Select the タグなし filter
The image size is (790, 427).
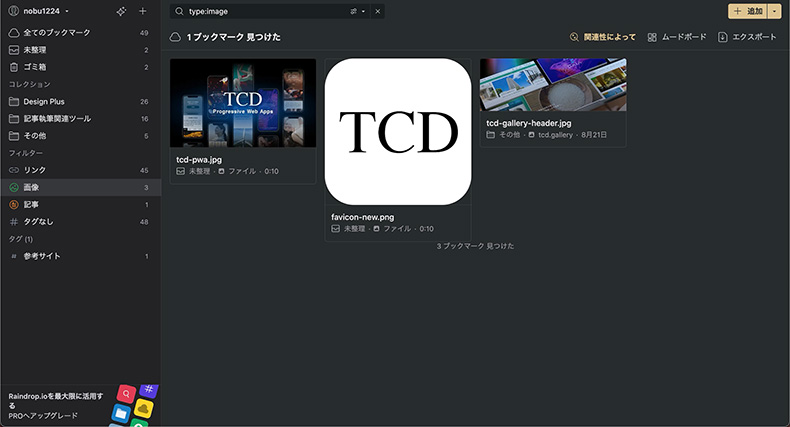tap(81, 222)
